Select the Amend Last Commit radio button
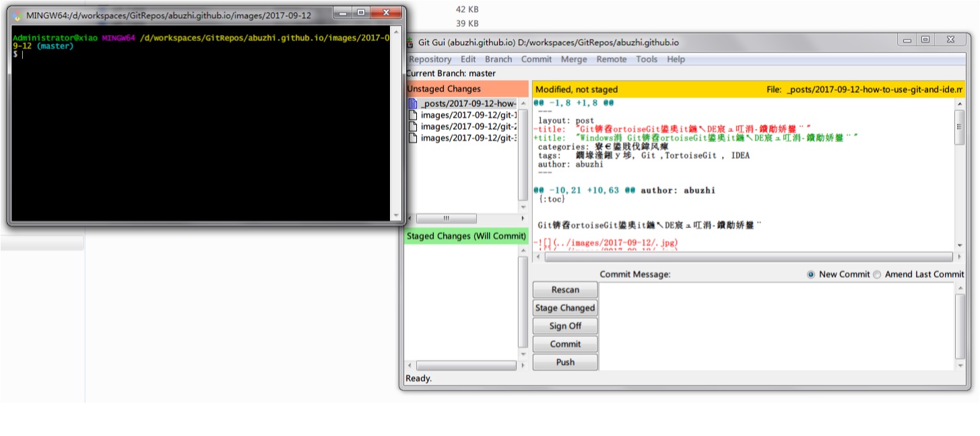Viewport: 980px width, 436px height. tap(877, 275)
